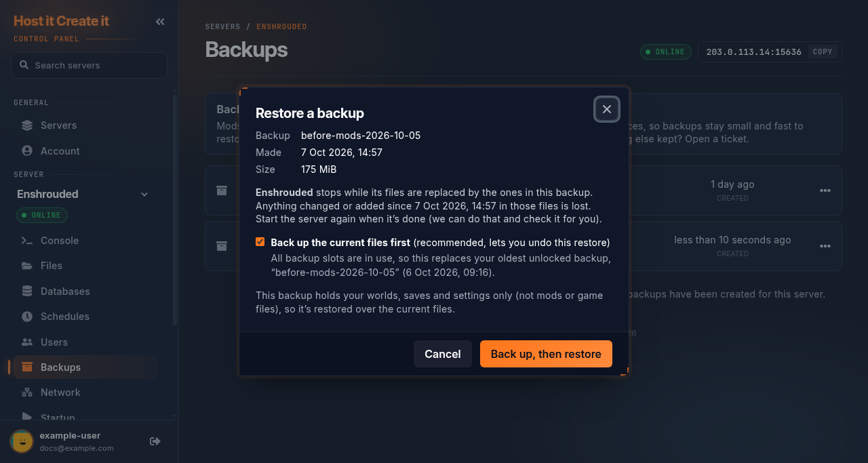The height and width of the screenshot is (463, 868).
Task: Click the 1 day ago timestamp
Action: (x=732, y=184)
